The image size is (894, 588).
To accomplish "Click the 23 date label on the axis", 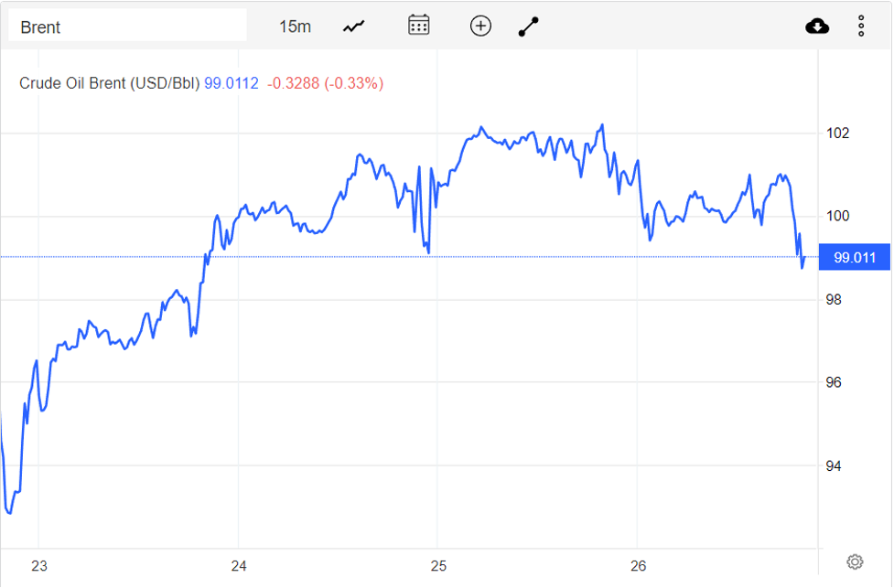I will click(39, 566).
